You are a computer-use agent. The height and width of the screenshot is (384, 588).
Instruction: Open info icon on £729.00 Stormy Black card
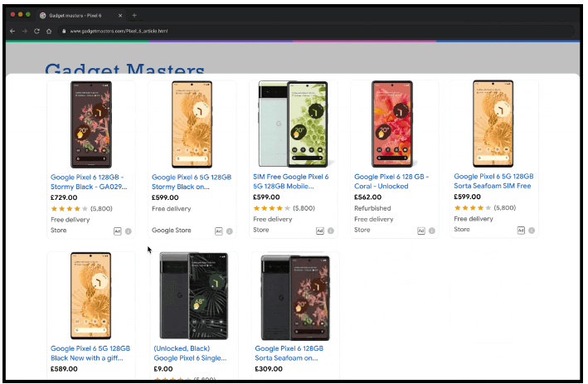coord(129,231)
